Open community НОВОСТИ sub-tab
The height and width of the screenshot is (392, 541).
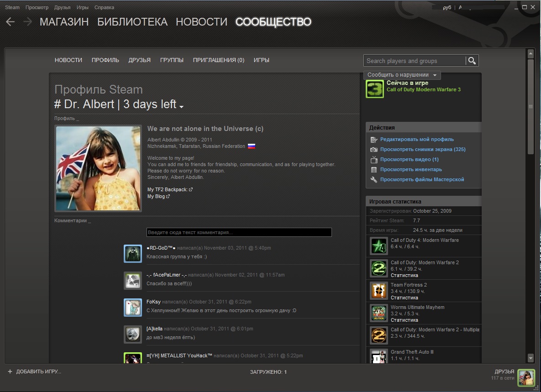pos(68,60)
